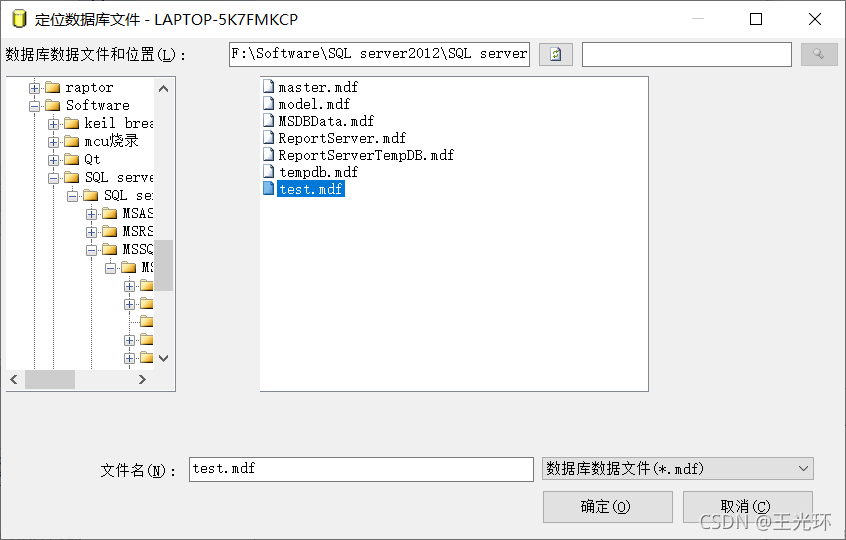
Task: Collapse the Software tree node
Action: click(35, 106)
